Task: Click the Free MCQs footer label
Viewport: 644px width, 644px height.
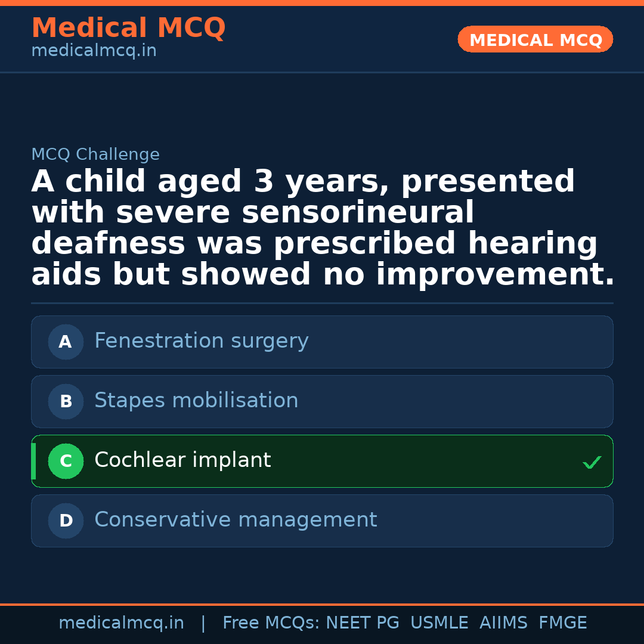Action: 271,623
